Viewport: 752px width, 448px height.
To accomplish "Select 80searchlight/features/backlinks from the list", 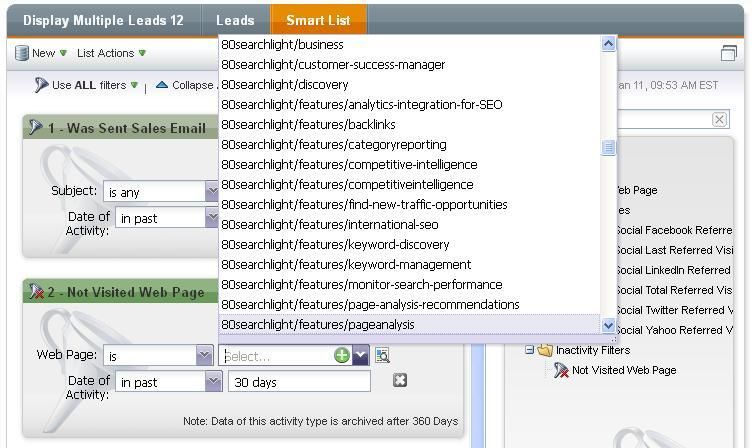I will (308, 124).
